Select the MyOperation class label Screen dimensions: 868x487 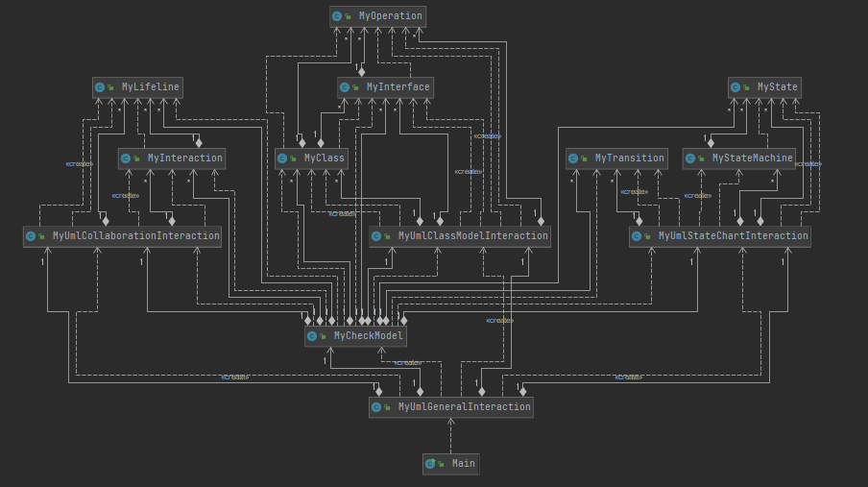390,16
